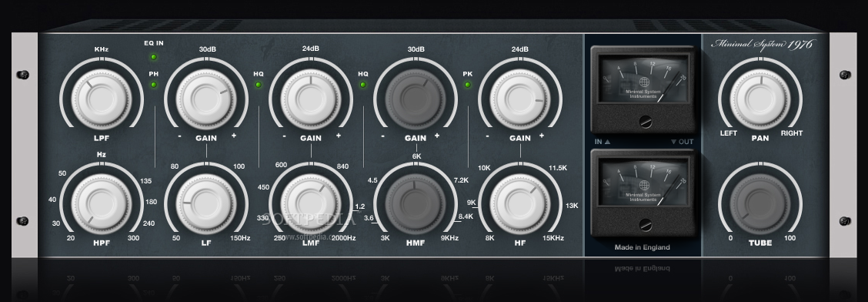The height and width of the screenshot is (302, 868).
Task: Click the 135 mark on HPF scale
Action: (x=146, y=181)
